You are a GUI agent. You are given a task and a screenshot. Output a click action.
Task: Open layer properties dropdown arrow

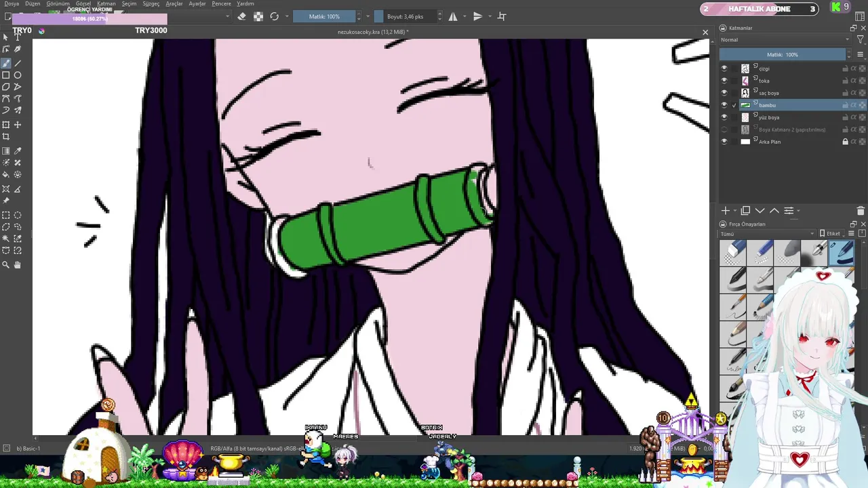[798, 211]
